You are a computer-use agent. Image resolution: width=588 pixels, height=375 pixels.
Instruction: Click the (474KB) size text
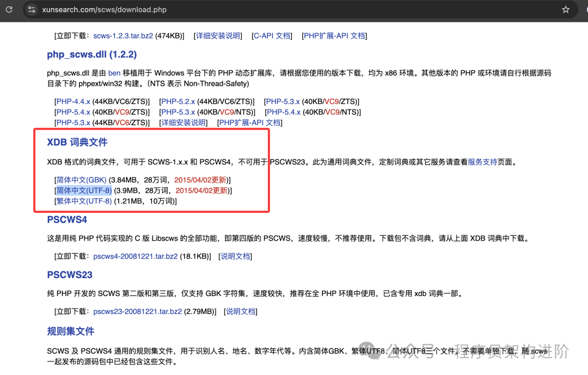(169, 35)
